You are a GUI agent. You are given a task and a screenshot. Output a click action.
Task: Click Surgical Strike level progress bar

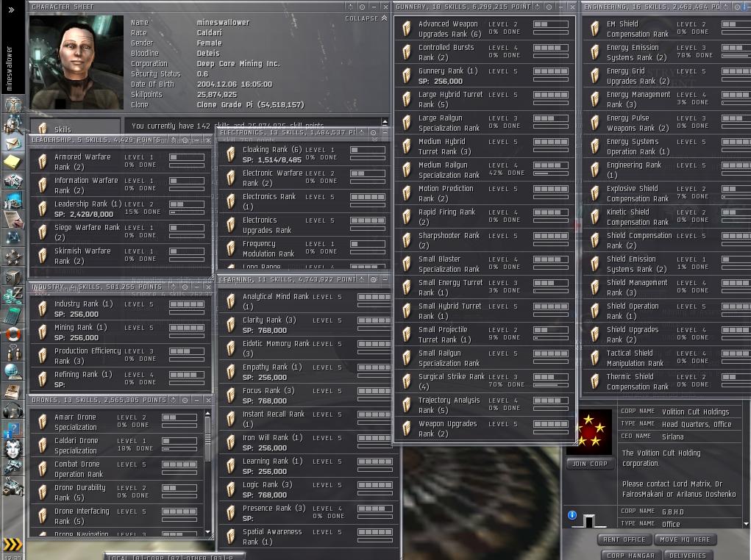551,377
